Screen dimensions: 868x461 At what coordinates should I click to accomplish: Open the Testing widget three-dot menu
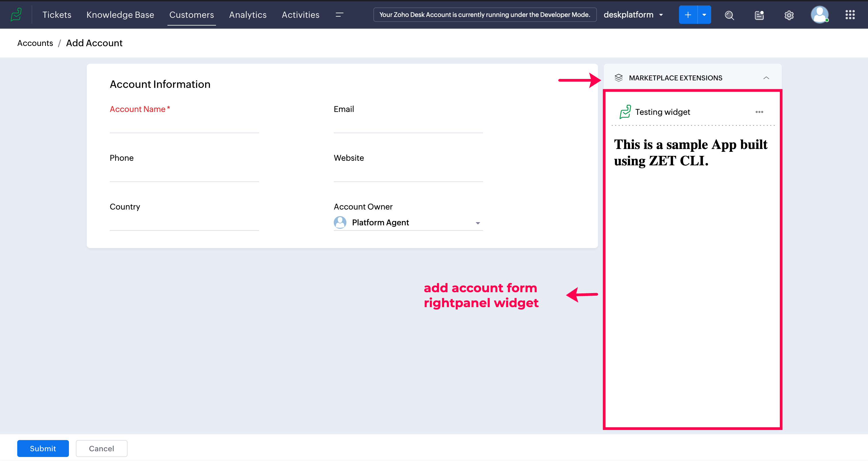[759, 112]
